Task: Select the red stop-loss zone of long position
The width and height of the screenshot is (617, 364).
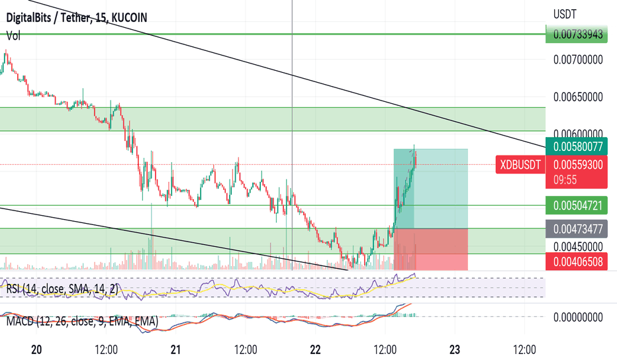Action: 431,250
